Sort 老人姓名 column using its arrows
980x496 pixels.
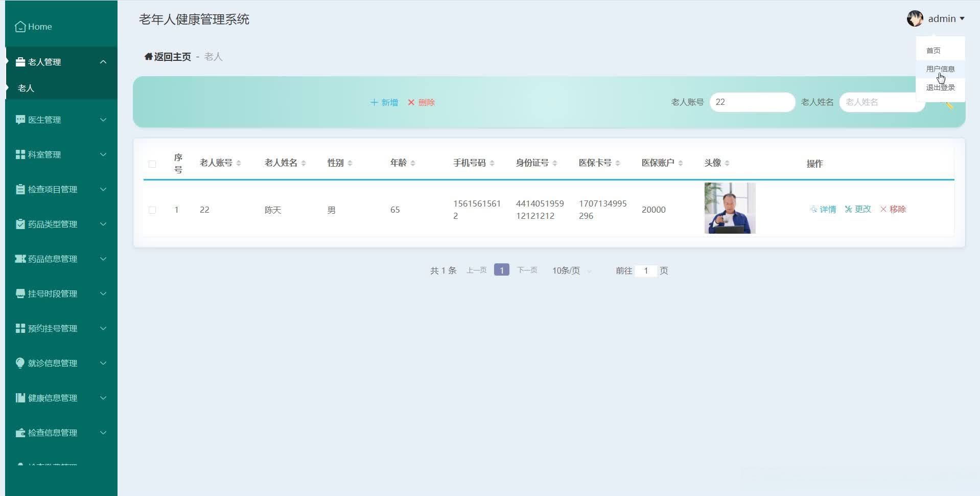point(304,163)
